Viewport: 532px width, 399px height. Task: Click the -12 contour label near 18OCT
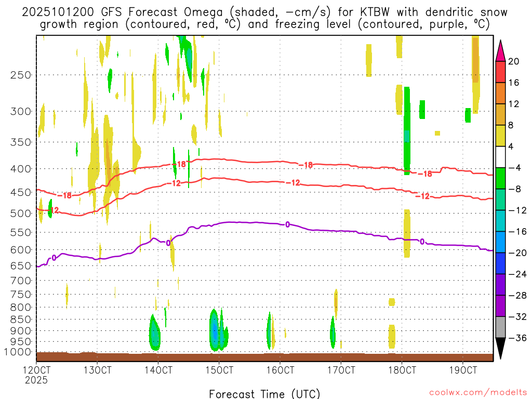(423, 196)
